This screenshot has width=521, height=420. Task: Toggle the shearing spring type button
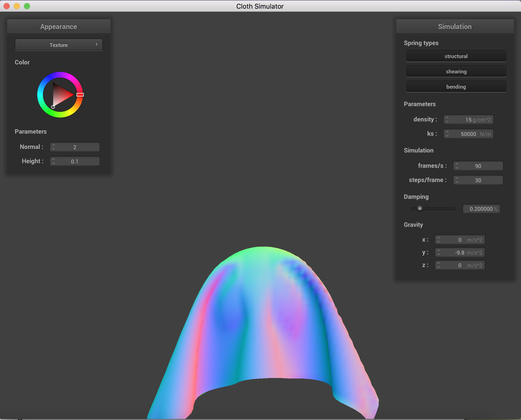pyautogui.click(x=456, y=71)
